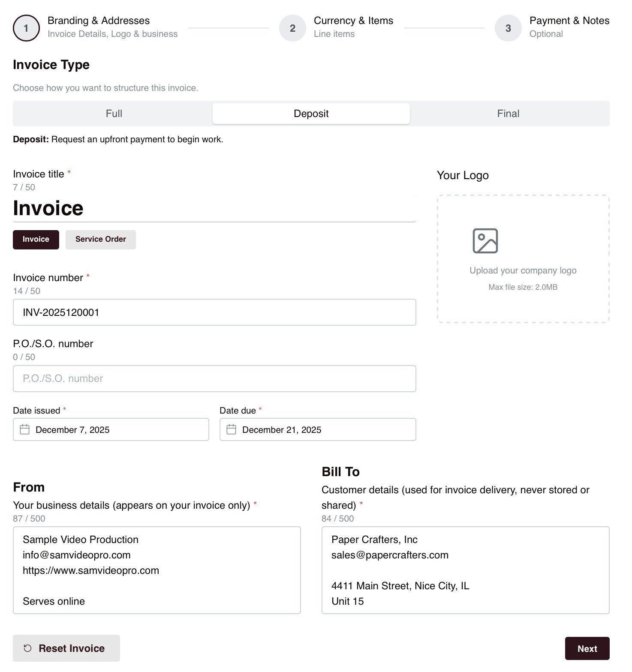Image resolution: width=632 pixels, height=672 pixels.
Task: Open the Date issued calendar picker
Action: [x=25, y=429]
